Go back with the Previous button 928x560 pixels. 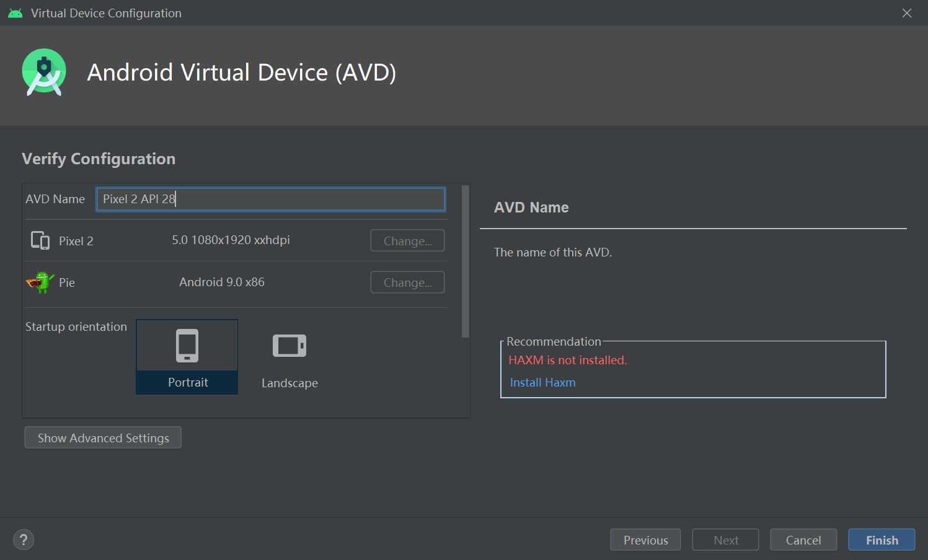645,540
